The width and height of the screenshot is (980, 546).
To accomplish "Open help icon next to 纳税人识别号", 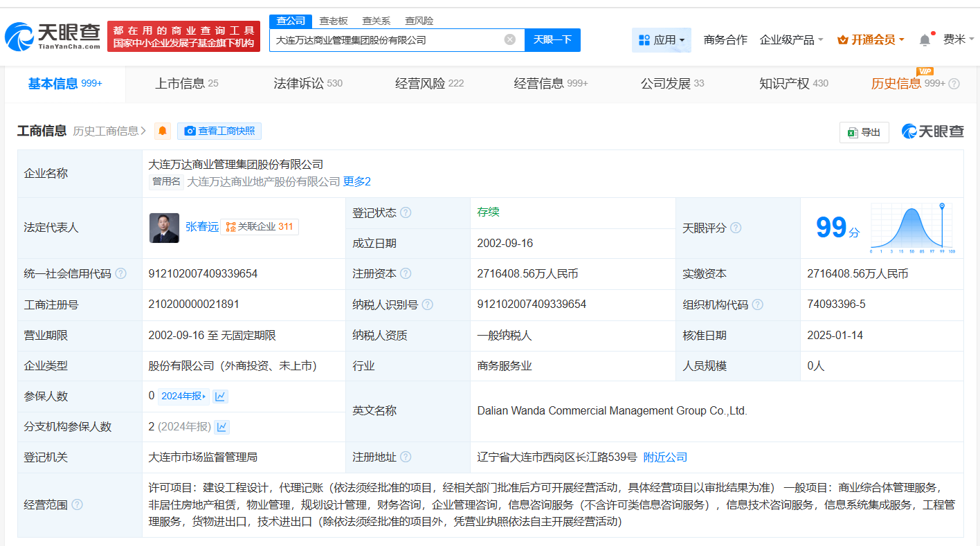I will 428,304.
